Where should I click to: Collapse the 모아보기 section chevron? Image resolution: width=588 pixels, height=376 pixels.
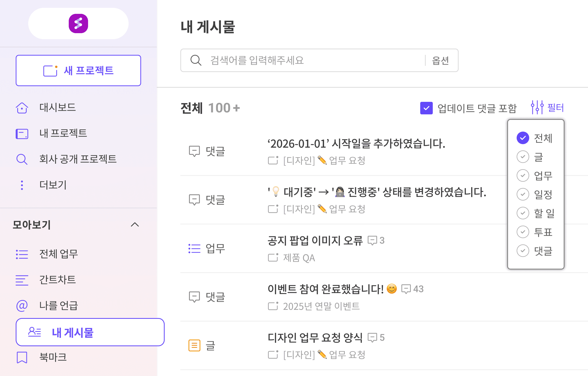(x=135, y=225)
